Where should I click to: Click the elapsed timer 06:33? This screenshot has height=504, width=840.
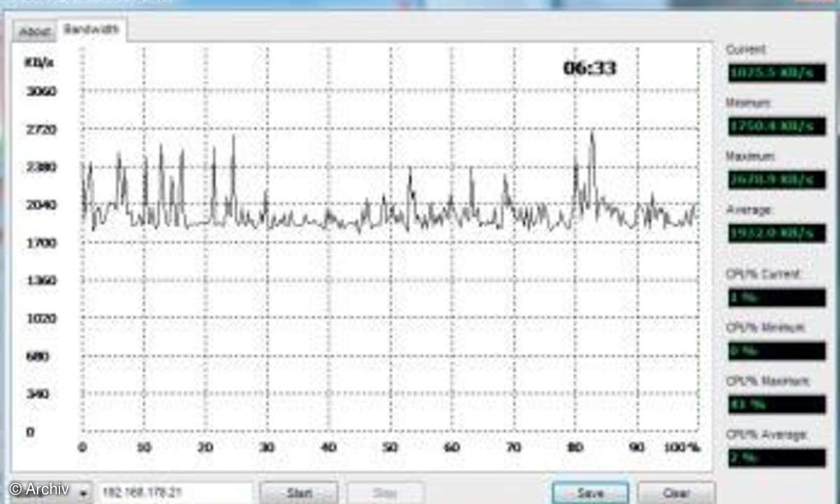point(590,68)
